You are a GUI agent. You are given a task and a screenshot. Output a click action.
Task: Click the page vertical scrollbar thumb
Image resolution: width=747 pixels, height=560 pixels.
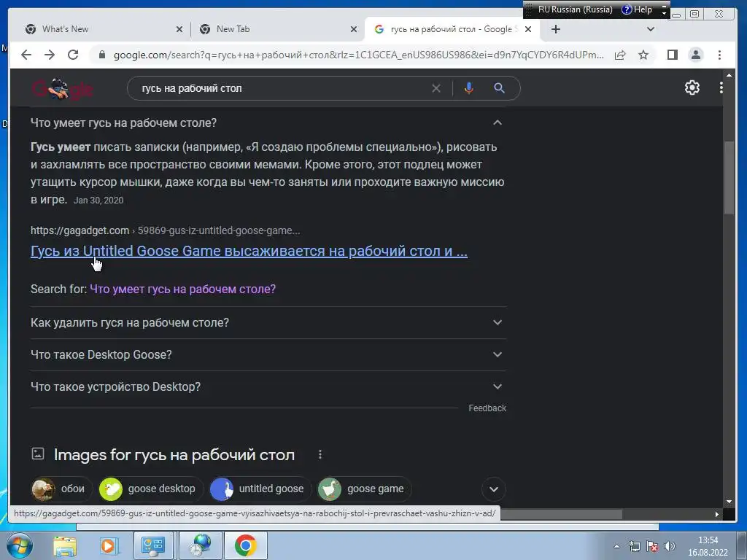[729, 178]
